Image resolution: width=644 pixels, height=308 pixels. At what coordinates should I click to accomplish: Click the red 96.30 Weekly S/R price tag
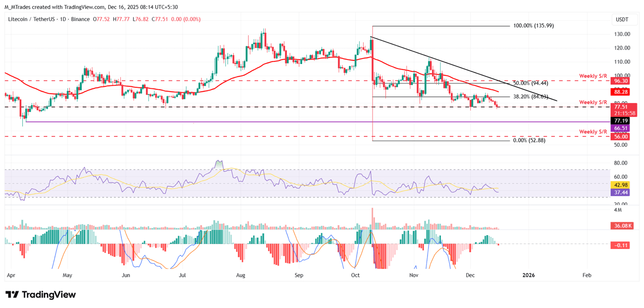pos(621,80)
